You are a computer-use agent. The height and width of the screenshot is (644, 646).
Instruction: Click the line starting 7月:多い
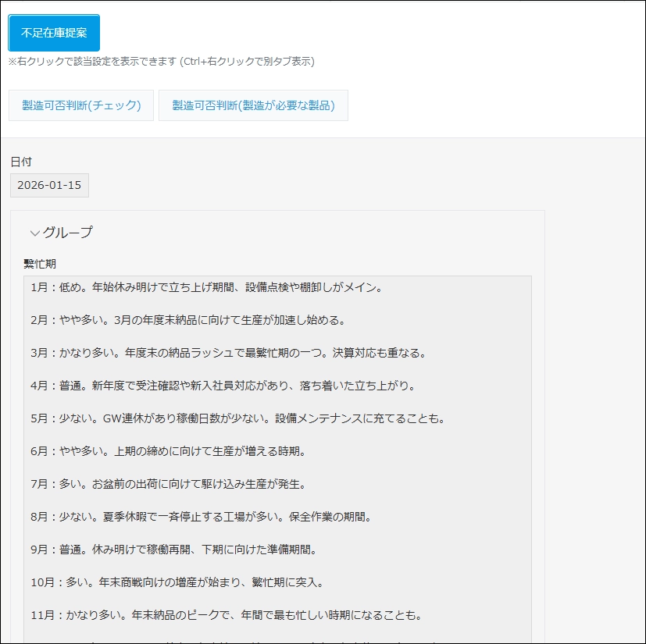[168, 484]
